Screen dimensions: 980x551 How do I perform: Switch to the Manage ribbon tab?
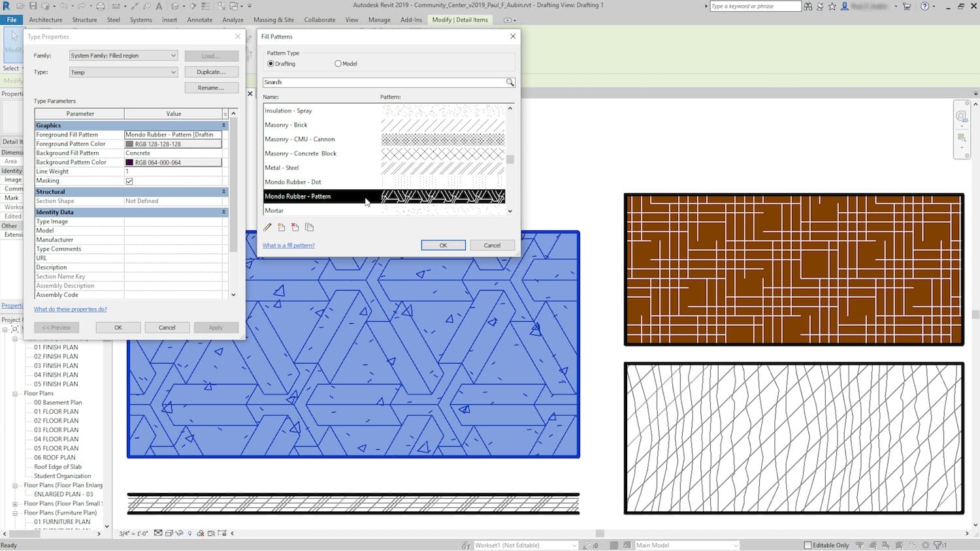click(x=379, y=20)
